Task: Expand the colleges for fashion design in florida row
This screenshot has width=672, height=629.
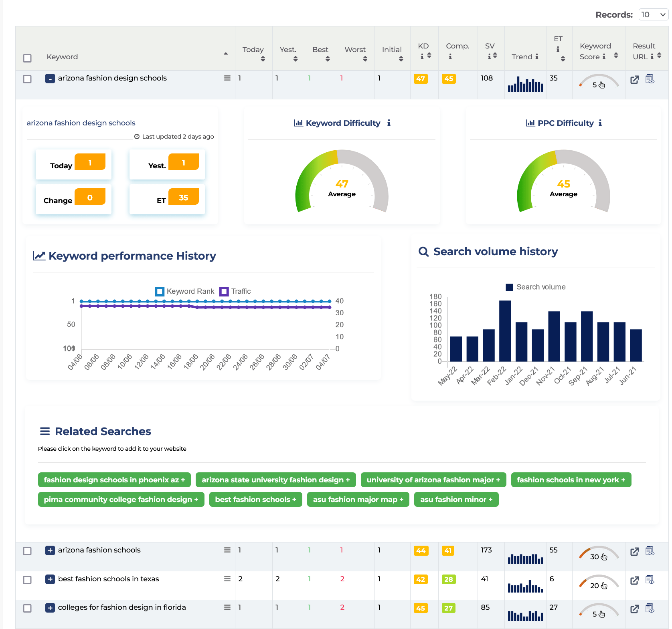Action: coord(50,608)
